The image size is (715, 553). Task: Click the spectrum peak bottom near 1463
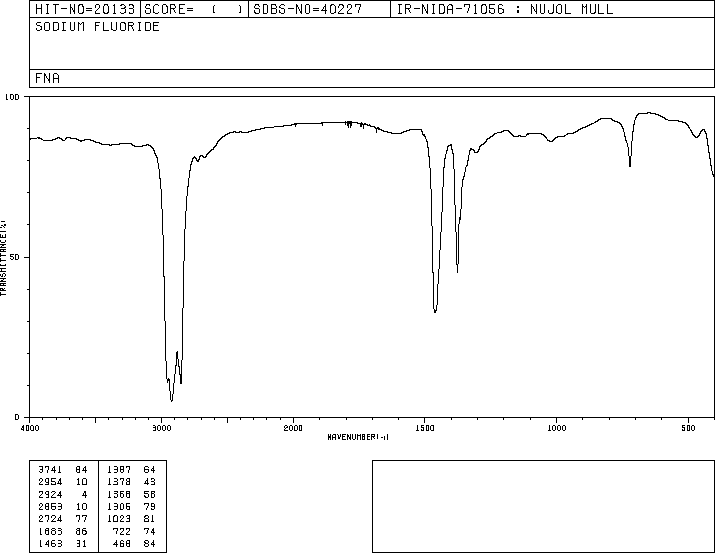(x=435, y=311)
